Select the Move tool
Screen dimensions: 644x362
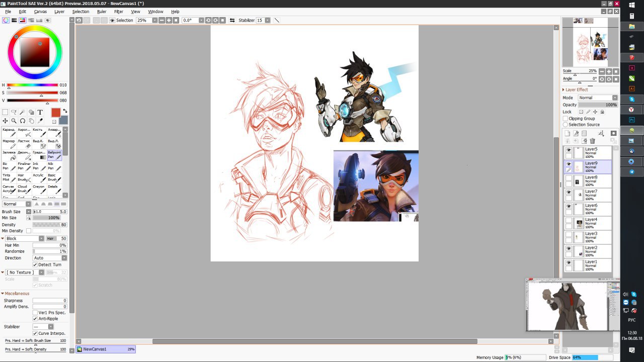coord(5,121)
